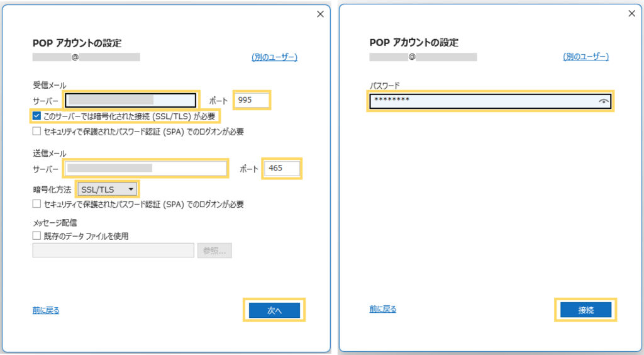The width and height of the screenshot is (644, 355).
Task: Click the incoming port 995 field
Action: click(252, 100)
